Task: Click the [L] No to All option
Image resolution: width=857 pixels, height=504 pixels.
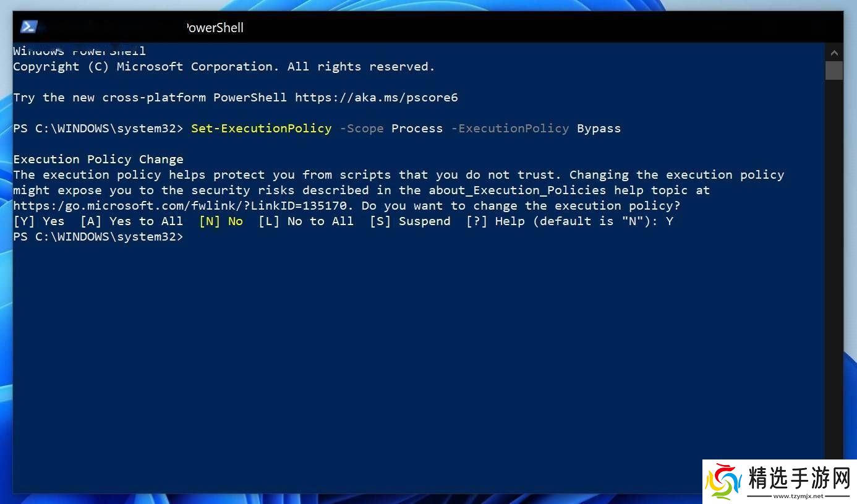Action: (306, 221)
